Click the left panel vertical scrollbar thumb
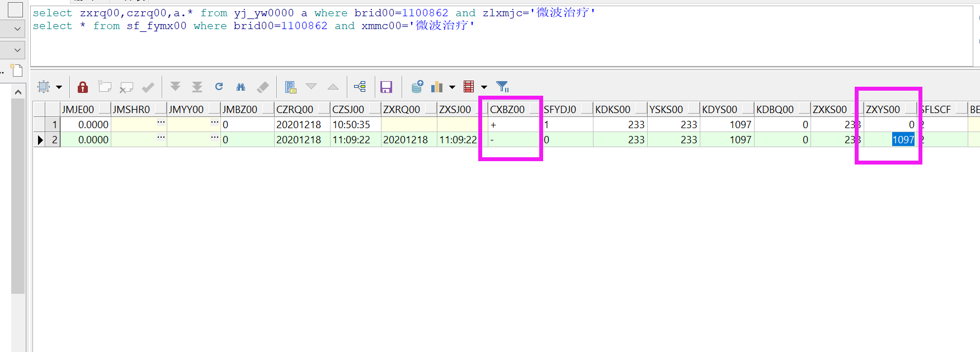Screen dimensions: 980x352 click(x=18, y=196)
